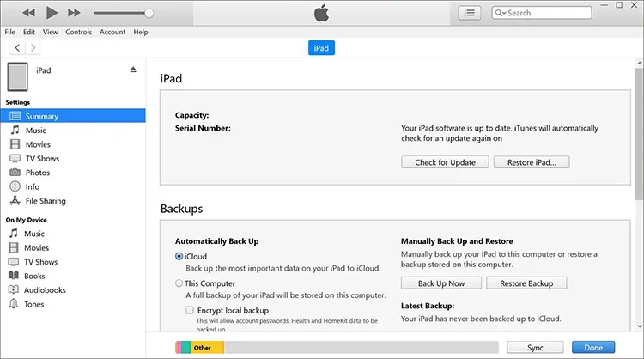This screenshot has width=644, height=359.
Task: Click Audiobooks icon under On My Device
Action: point(14,289)
